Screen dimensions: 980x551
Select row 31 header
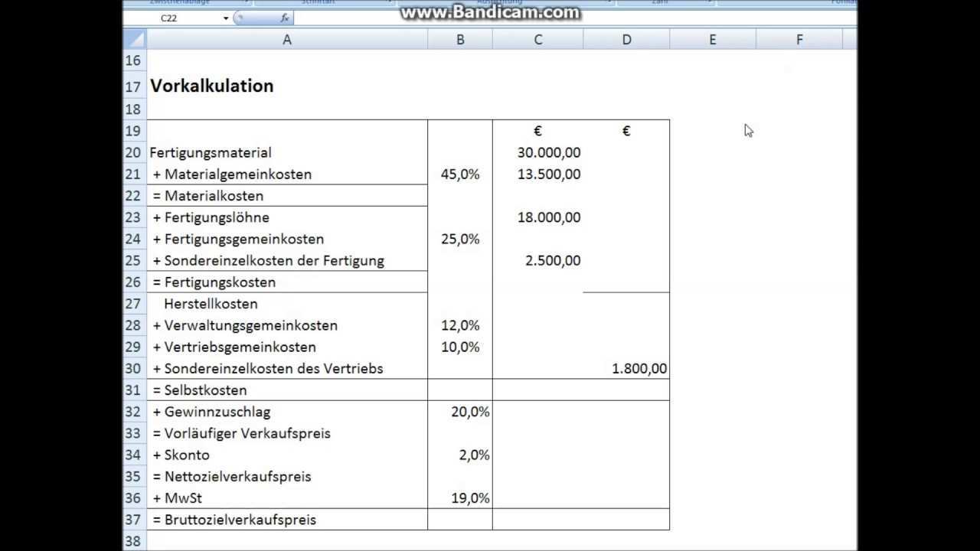(133, 390)
